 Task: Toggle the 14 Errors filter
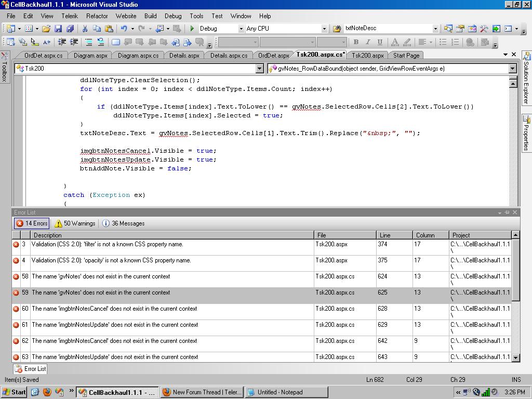[x=32, y=223]
